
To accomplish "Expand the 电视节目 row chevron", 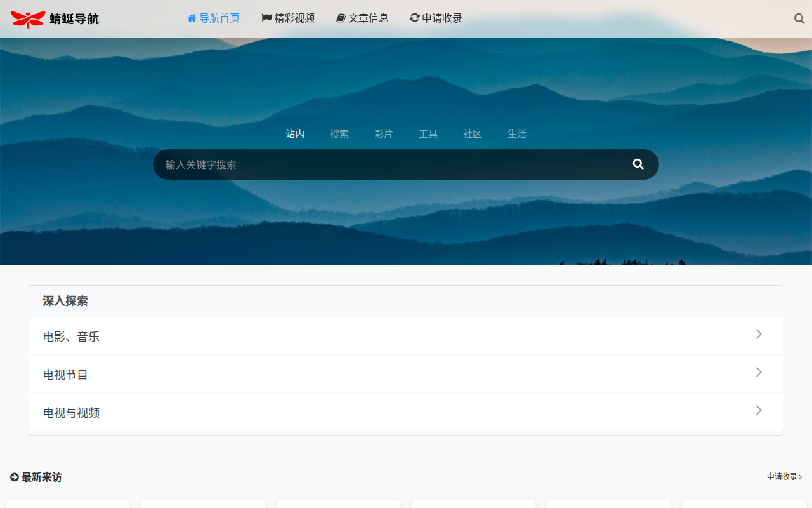I will click(758, 373).
